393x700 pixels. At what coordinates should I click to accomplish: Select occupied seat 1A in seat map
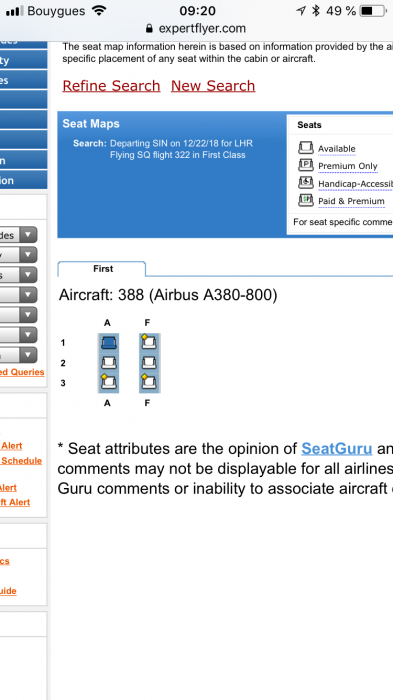click(x=109, y=343)
